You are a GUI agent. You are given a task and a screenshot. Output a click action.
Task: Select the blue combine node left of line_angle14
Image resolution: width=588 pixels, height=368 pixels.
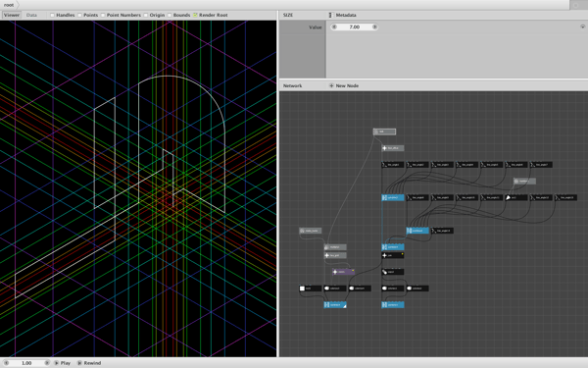[417, 231]
